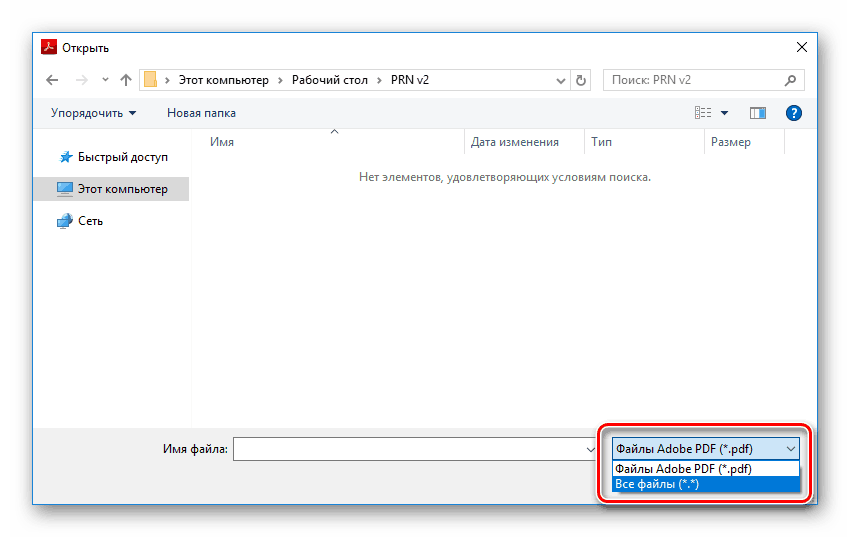Click the Adobe Acrobat icon in title bar
This screenshot has height=537, width=850.
click(49, 47)
